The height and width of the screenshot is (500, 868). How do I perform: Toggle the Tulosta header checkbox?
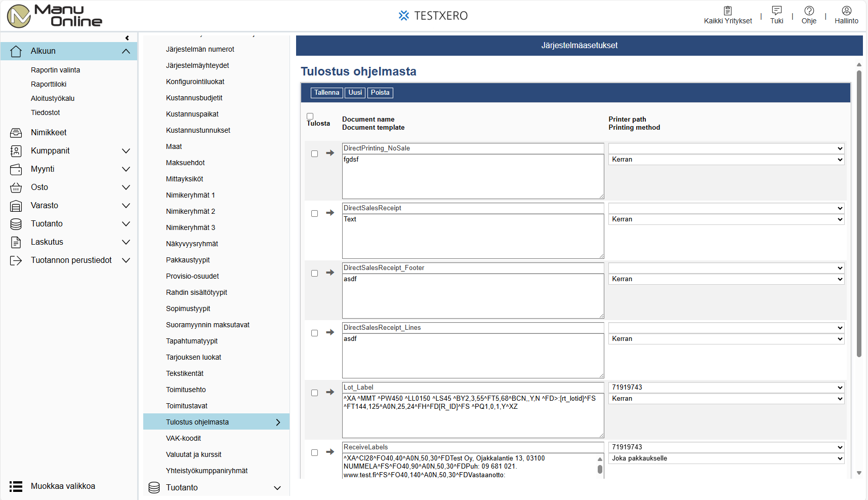310,116
